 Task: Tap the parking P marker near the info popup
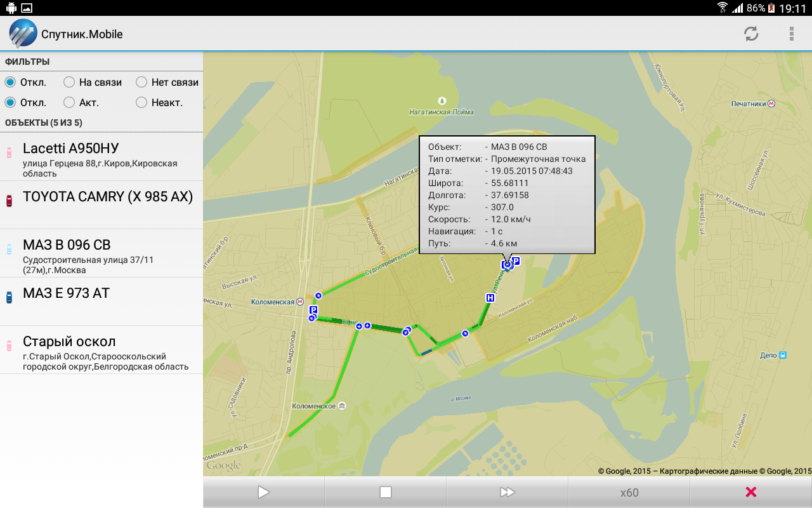click(516, 261)
